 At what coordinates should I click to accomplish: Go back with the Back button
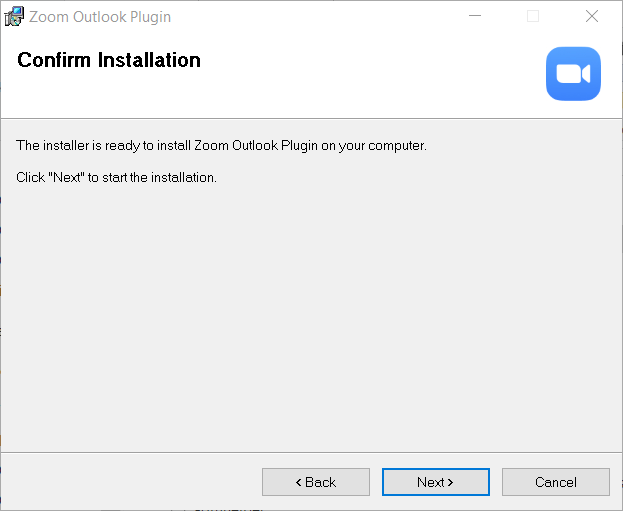315,482
